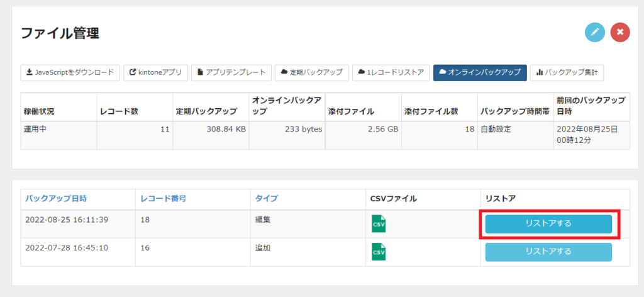Open the 1レコードリストア tab
The image size is (644, 297).
[391, 73]
